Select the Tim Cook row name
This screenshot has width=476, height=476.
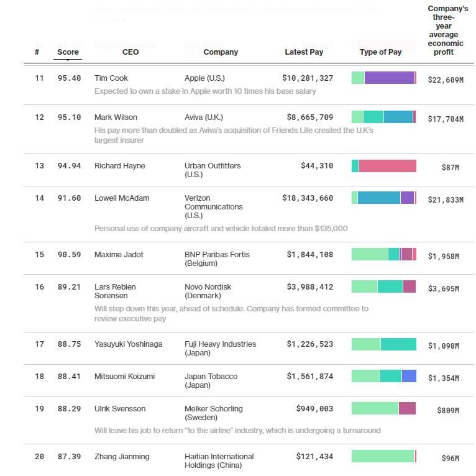click(x=111, y=78)
